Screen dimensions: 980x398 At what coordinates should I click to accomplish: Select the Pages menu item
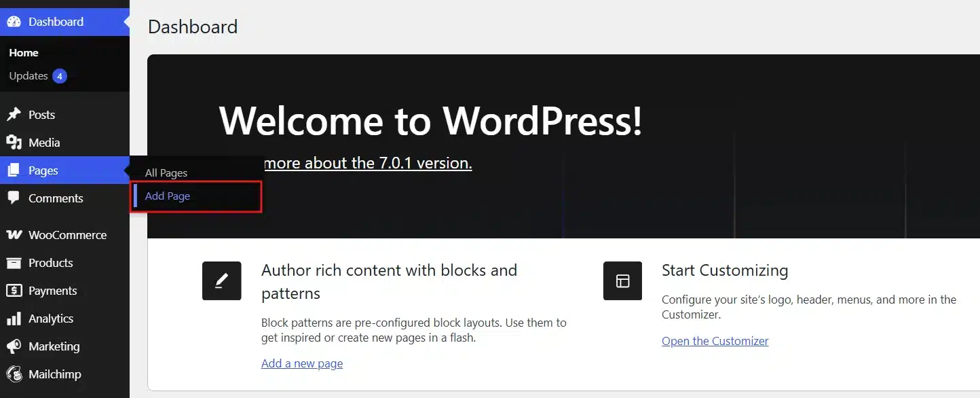point(64,170)
